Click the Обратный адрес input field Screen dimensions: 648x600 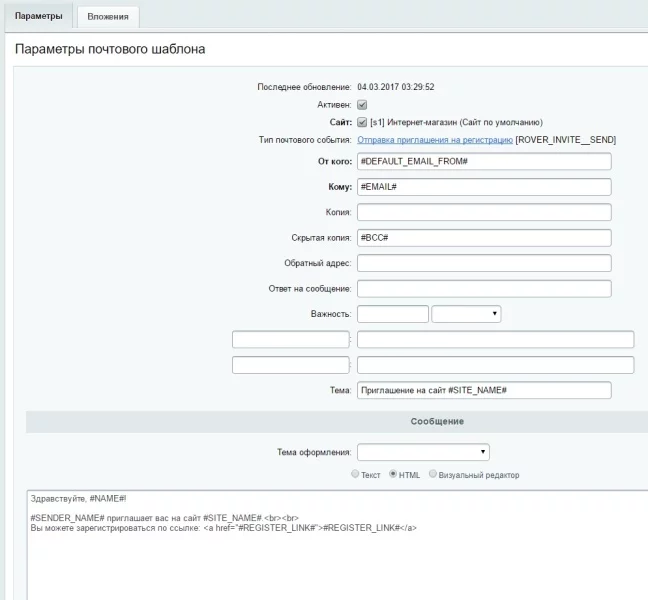click(483, 263)
